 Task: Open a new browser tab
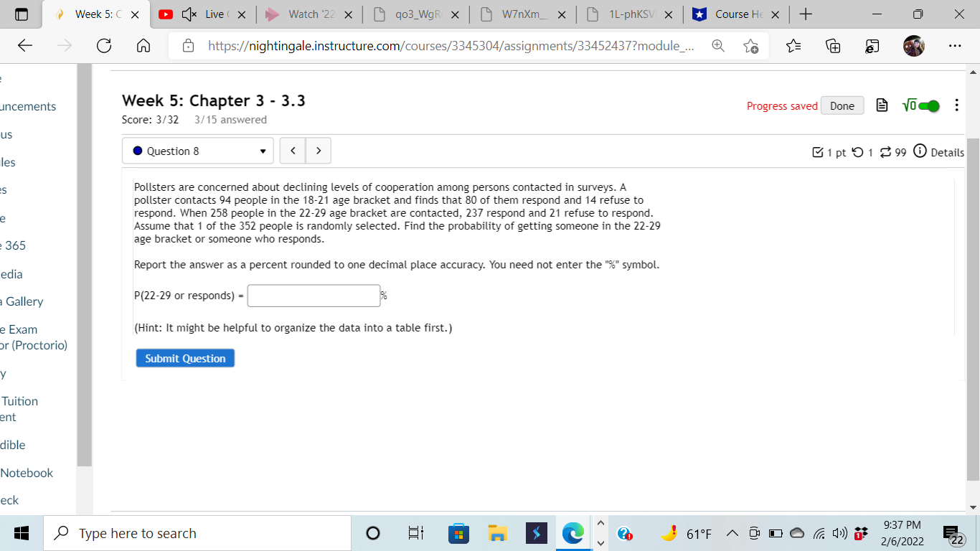click(806, 14)
